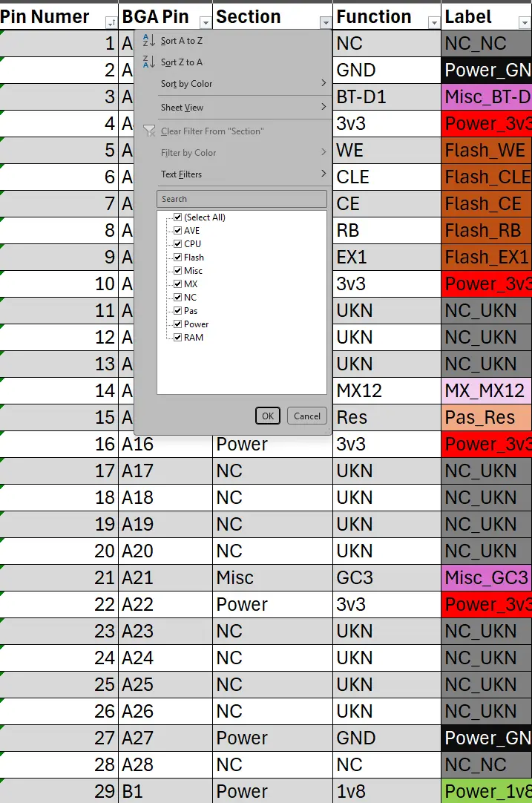Select the GND function cell in row 27
Image resolution: width=532 pixels, height=803 pixels.
pos(387,738)
